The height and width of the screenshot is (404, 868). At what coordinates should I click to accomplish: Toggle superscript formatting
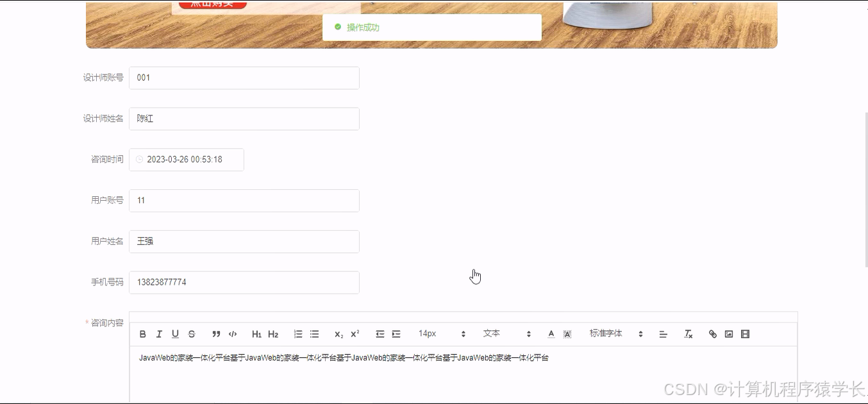click(353, 333)
